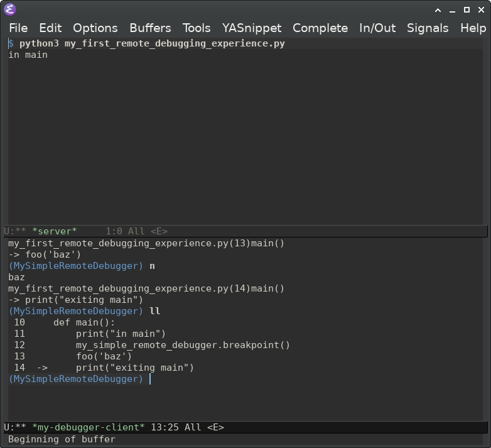Click the <E> indicator in debugger-client mode line
The height and width of the screenshot is (448, 491).
point(215,427)
